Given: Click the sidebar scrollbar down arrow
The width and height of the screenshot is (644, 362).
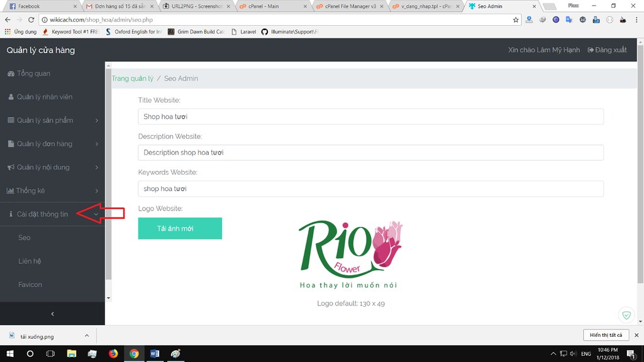Looking at the screenshot, I should click(x=108, y=298).
